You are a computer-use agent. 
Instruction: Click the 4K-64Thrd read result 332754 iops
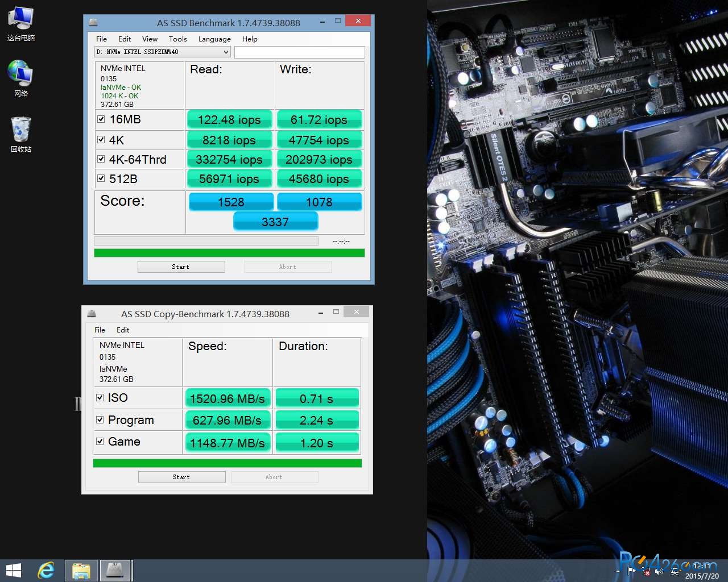click(229, 160)
